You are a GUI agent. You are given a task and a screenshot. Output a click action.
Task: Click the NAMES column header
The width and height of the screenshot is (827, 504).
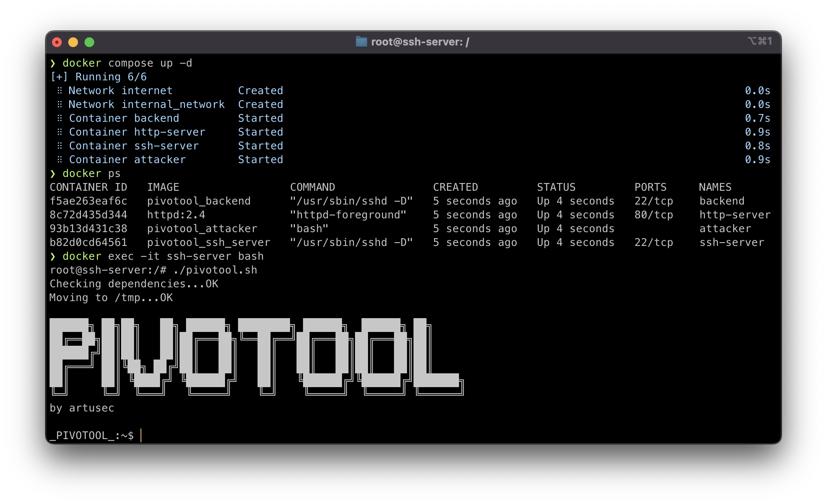coord(715,187)
